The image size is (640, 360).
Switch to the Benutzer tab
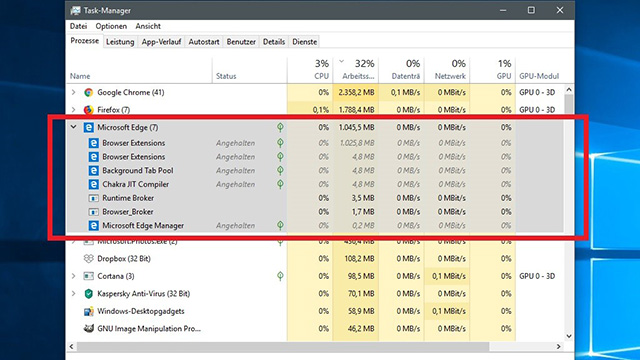241,42
